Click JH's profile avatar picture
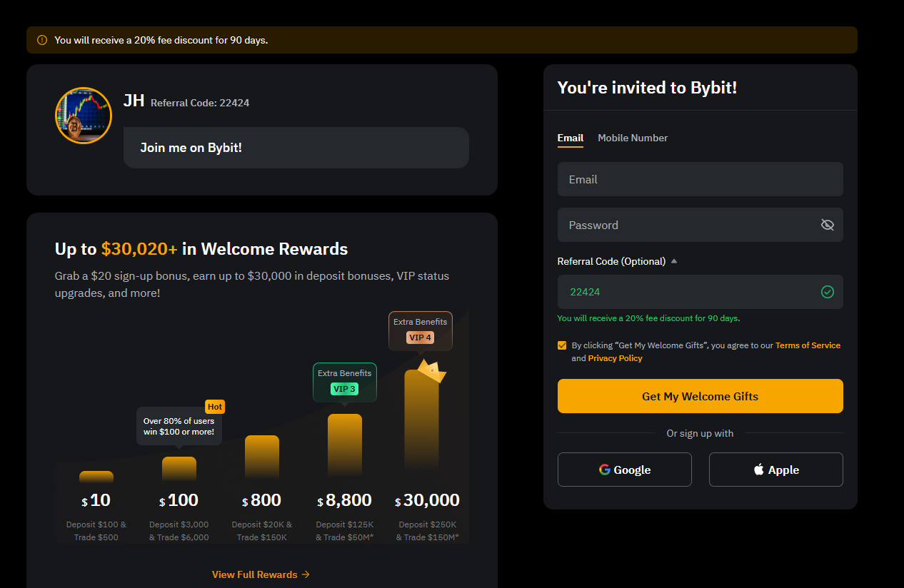The image size is (904, 588). 84,116
